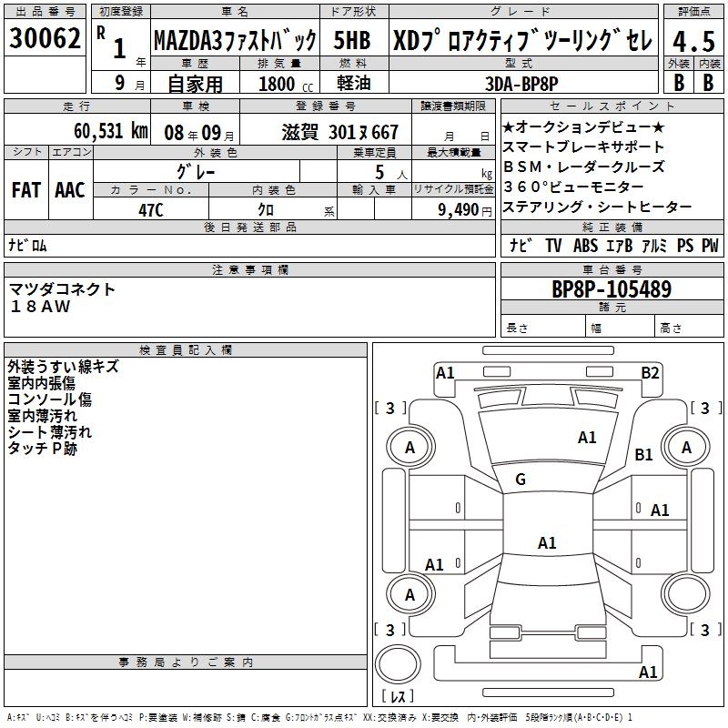Select the A1 mark beside the B1 mark's door

click(660, 511)
